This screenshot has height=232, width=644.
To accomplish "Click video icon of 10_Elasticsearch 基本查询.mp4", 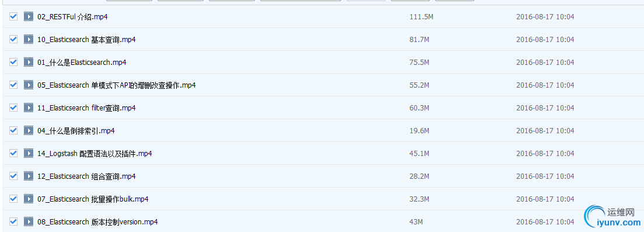I will (x=29, y=40).
